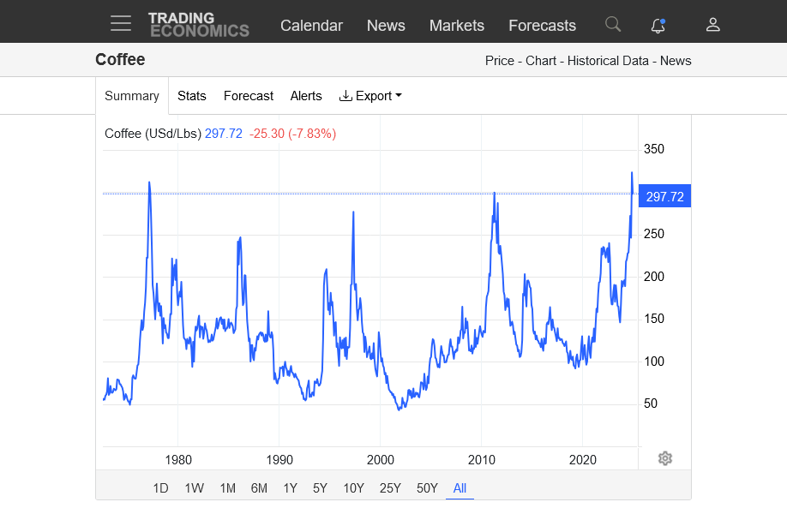
Task: Expand the Export dropdown
Action: pos(370,96)
